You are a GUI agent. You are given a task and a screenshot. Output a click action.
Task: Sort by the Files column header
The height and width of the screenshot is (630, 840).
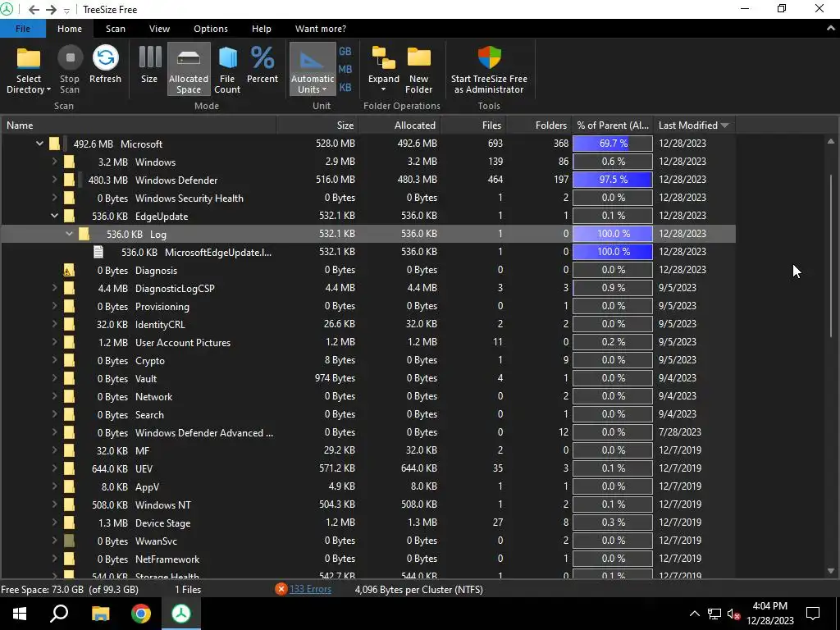472,125
